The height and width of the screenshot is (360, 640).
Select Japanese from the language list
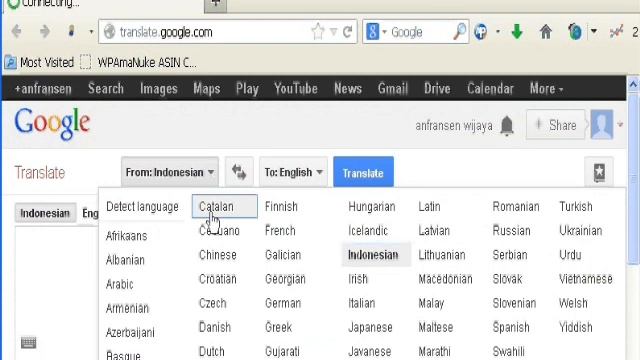[370, 327]
